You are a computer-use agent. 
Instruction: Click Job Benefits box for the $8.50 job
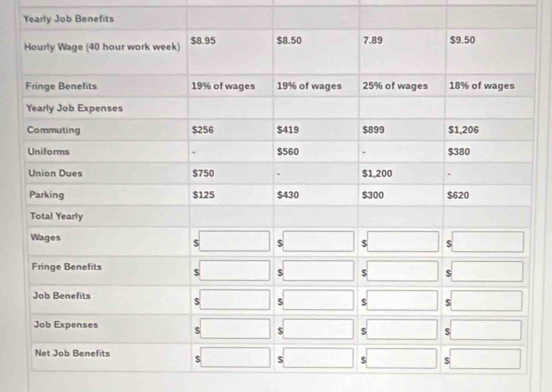click(x=319, y=301)
